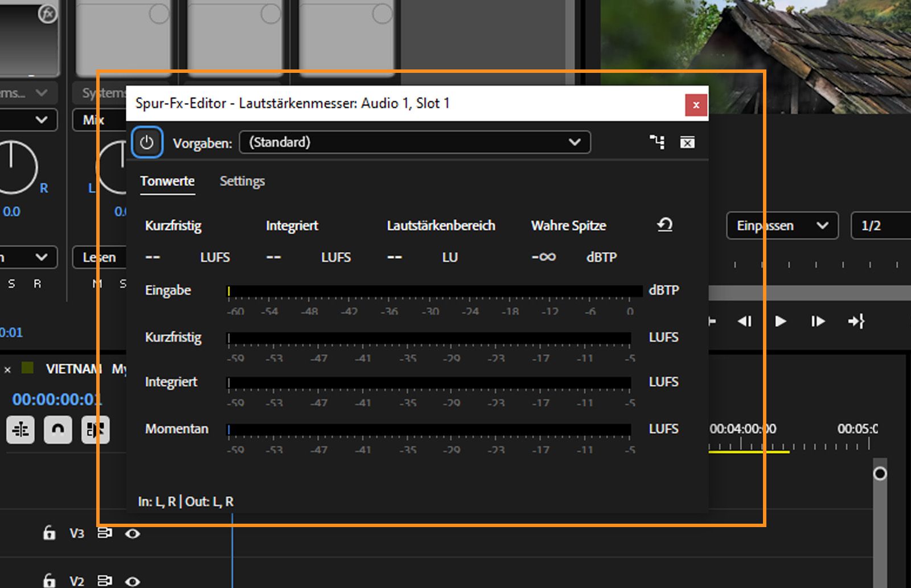Toggle timeline snapping magnet
This screenshot has height=588, width=911.
pos(58,430)
